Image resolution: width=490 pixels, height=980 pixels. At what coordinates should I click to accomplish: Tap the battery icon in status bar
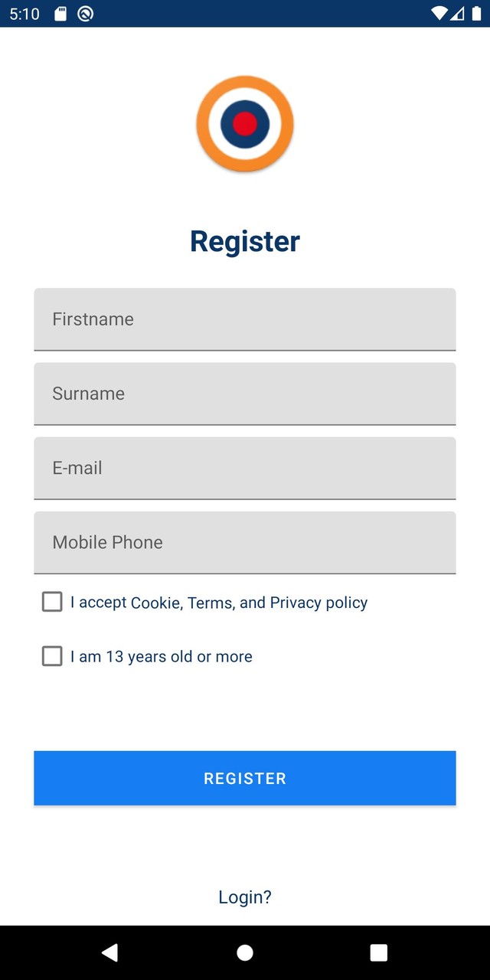pyautogui.click(x=476, y=14)
